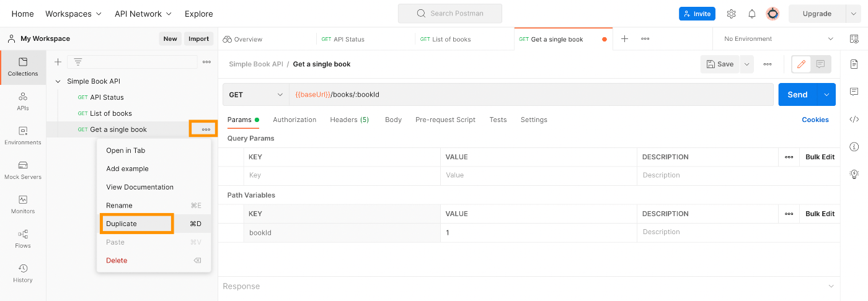The image size is (868, 301).
Task: Open three-dot menu for Get a single book
Action: click(206, 129)
